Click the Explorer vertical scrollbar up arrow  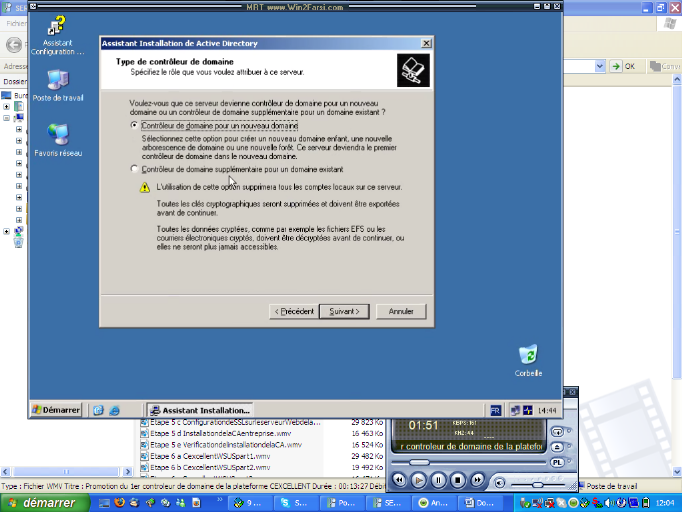click(x=677, y=80)
